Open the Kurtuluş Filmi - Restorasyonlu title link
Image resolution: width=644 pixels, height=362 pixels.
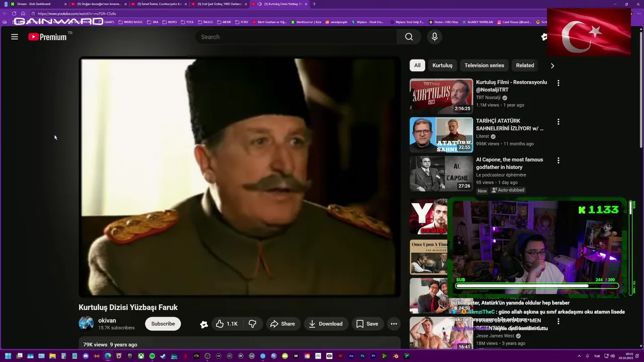[x=511, y=86]
